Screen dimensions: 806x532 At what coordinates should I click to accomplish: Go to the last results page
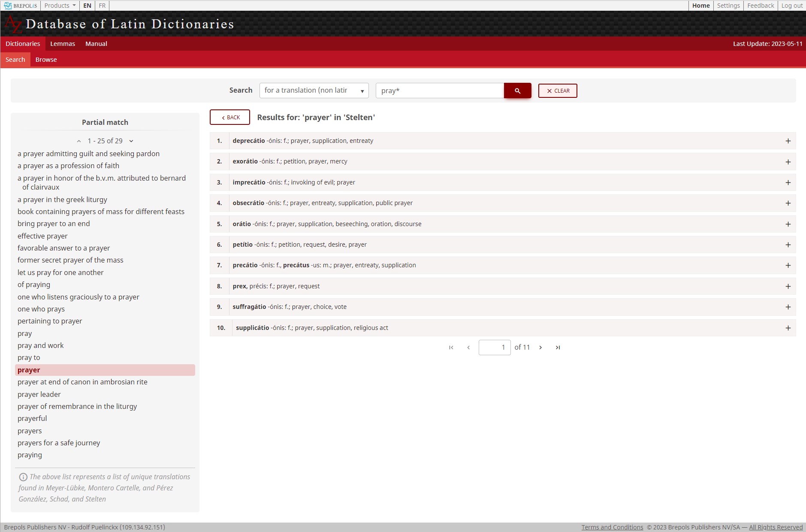pos(558,348)
